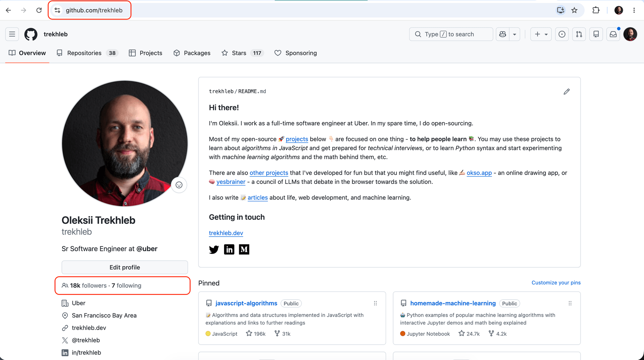The height and width of the screenshot is (360, 644).
Task: Open the repositories icon in header
Action: (596, 34)
